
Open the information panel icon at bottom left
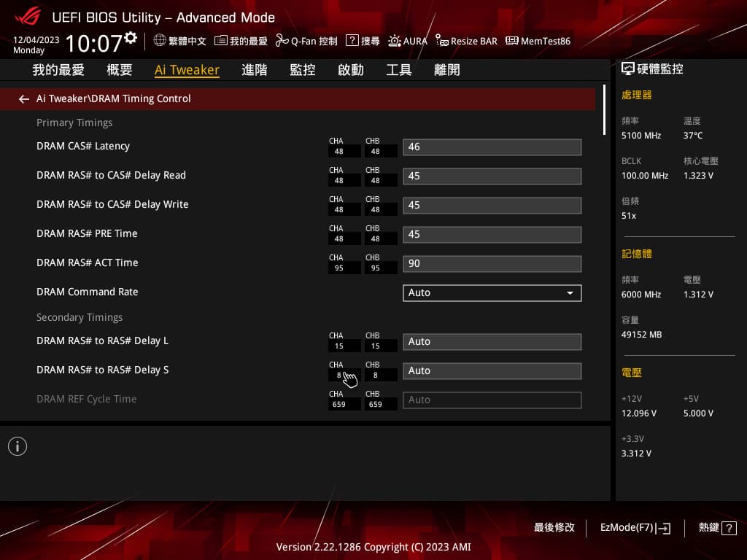18,446
